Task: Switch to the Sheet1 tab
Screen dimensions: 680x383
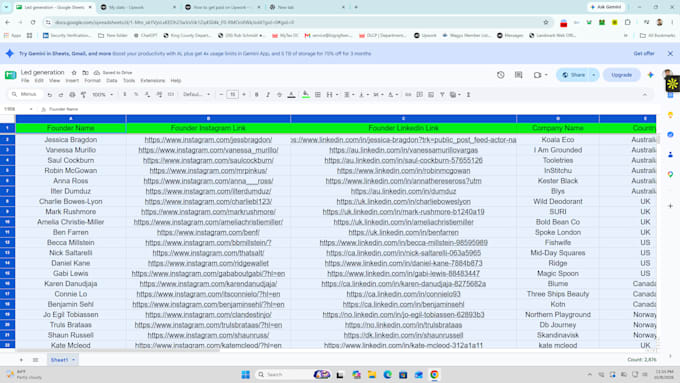Action: pos(59,360)
